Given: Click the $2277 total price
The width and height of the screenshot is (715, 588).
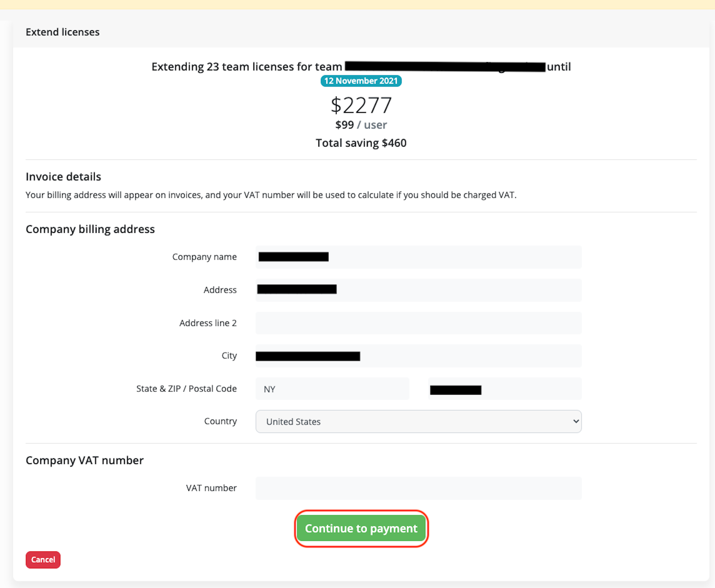Looking at the screenshot, I should (x=361, y=105).
